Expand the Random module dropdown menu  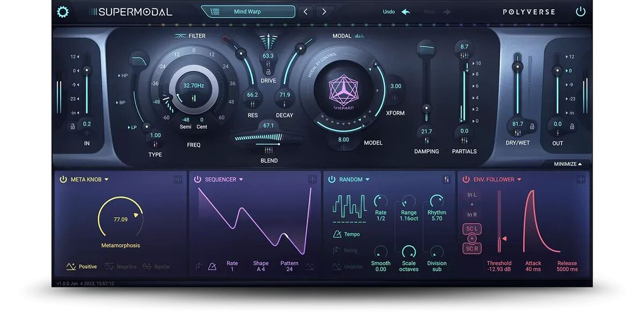[368, 180]
